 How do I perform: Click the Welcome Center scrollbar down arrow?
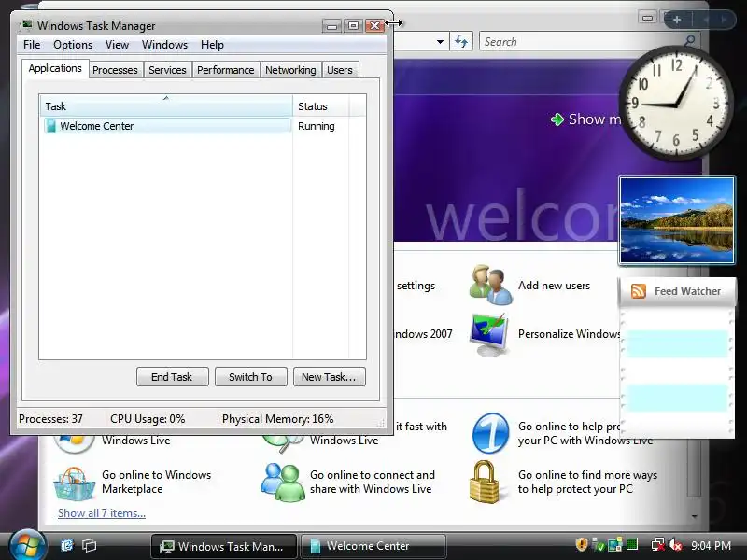694,516
